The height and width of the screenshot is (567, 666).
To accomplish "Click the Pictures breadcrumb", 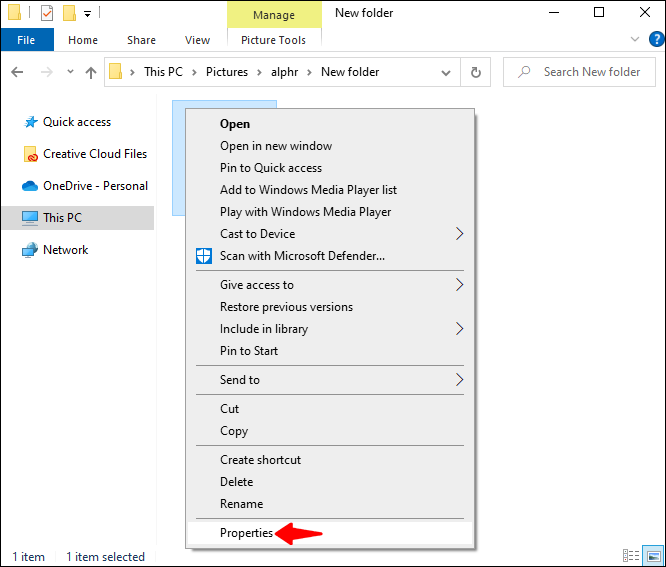I will coord(227,72).
